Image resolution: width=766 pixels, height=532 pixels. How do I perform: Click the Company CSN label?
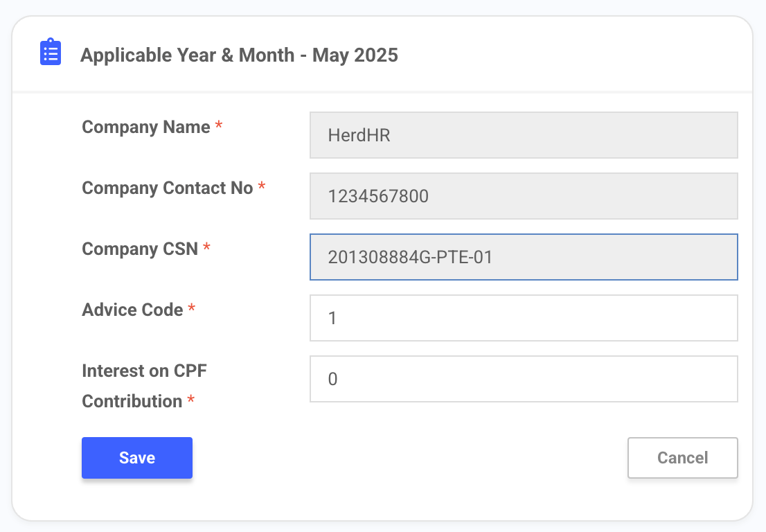click(x=140, y=249)
